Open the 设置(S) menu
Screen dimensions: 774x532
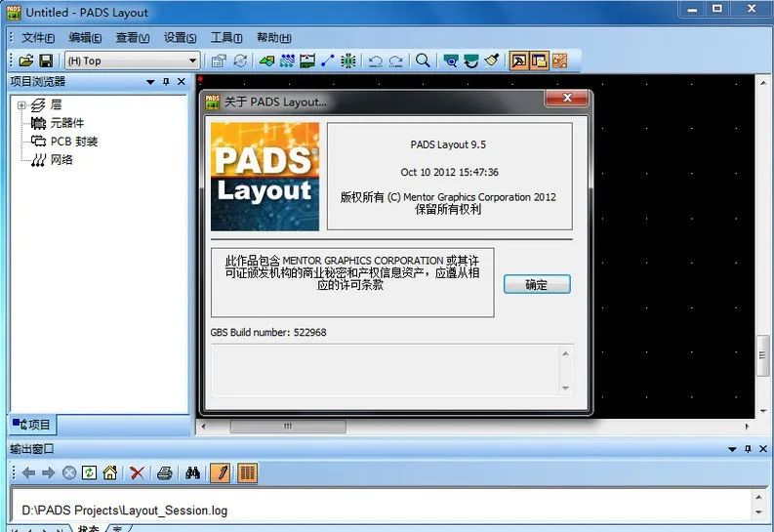180,37
